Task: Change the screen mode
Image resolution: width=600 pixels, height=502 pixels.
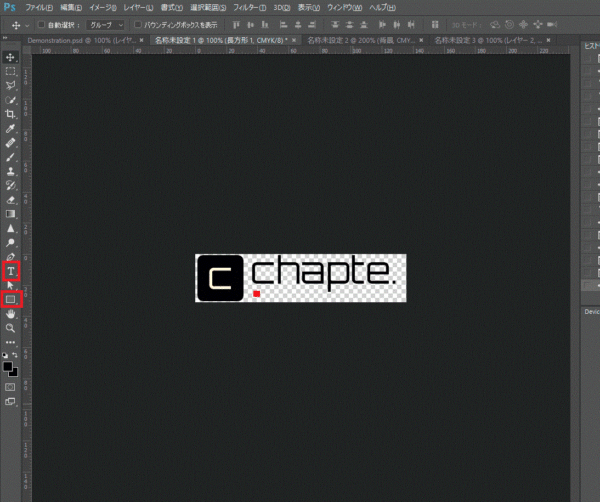Action: [x=10, y=402]
